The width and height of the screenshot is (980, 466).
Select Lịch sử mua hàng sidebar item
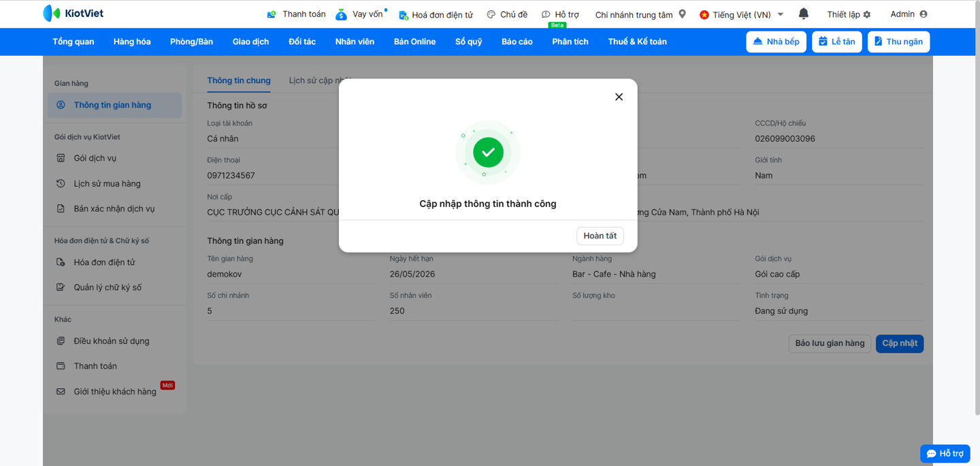tap(114, 183)
